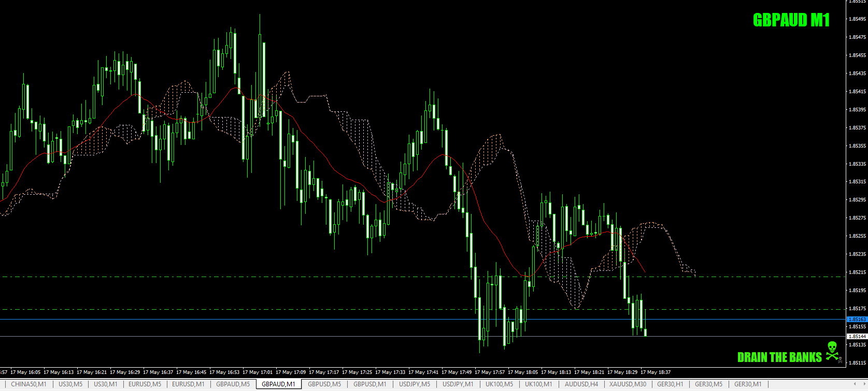Click the 1.85295 price axis label
Viewport: 868px width, 391px height.
(x=858, y=200)
